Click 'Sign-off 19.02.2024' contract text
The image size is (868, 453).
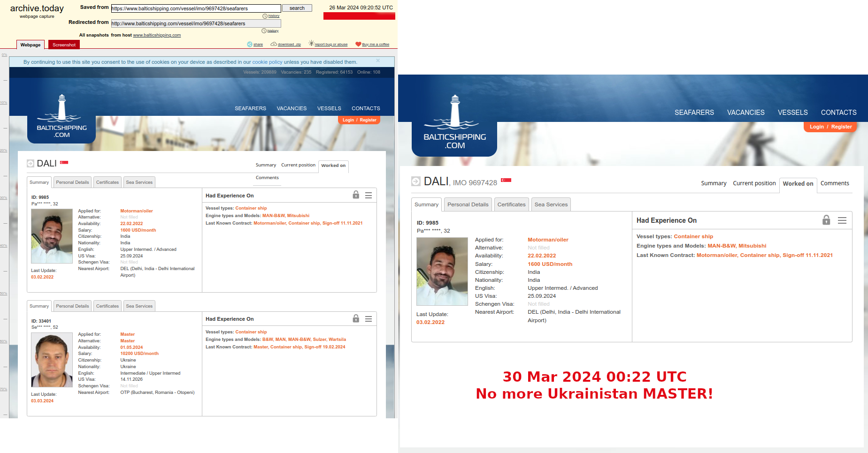pyautogui.click(x=324, y=347)
